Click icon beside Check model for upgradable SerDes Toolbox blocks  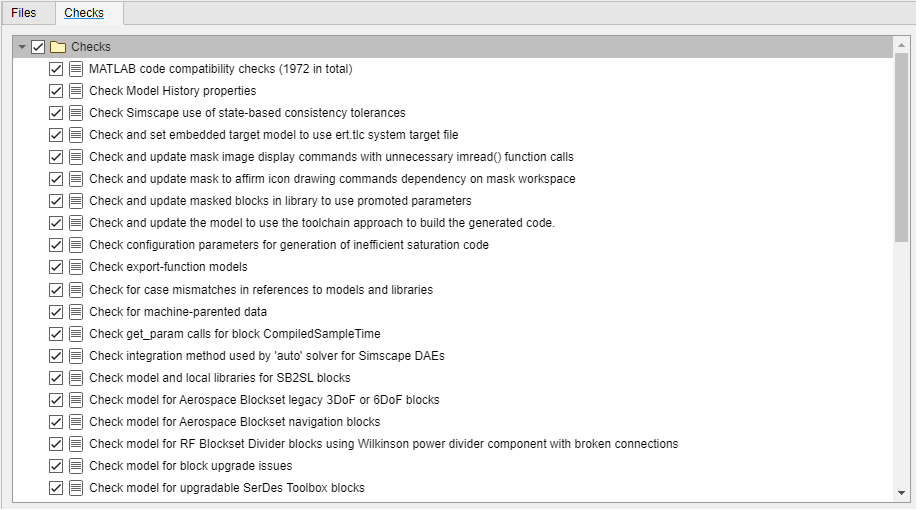tap(76, 487)
